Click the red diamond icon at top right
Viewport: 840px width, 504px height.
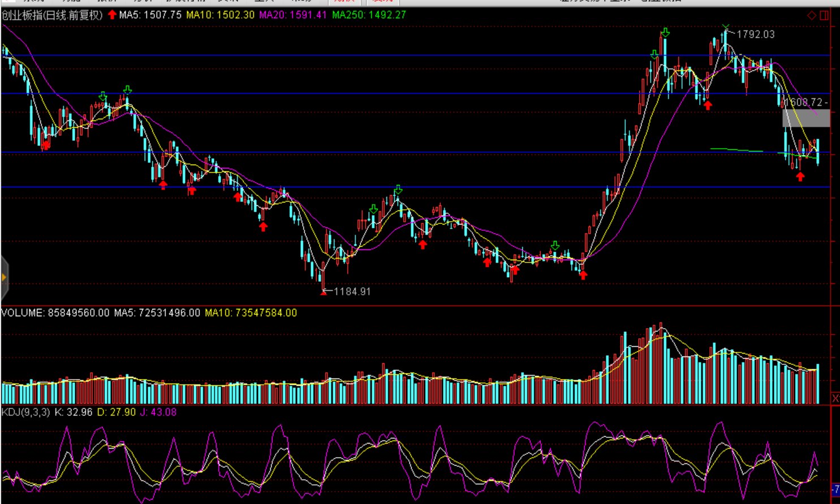tap(812, 15)
